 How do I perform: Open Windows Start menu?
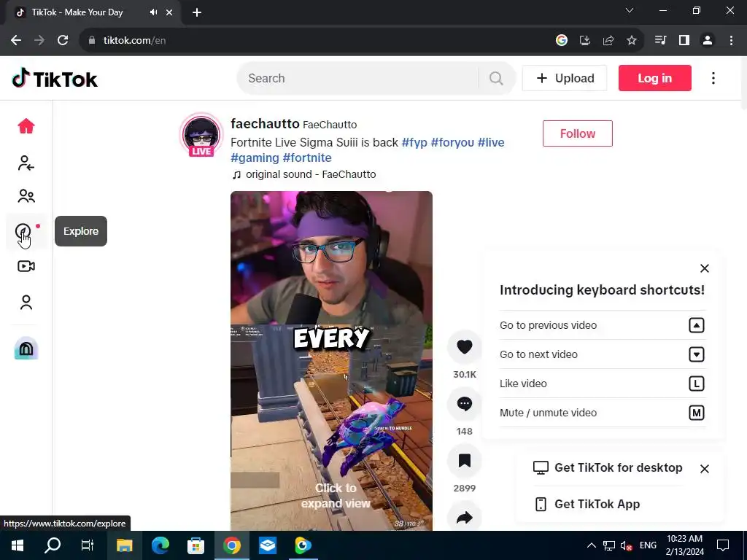(x=18, y=545)
